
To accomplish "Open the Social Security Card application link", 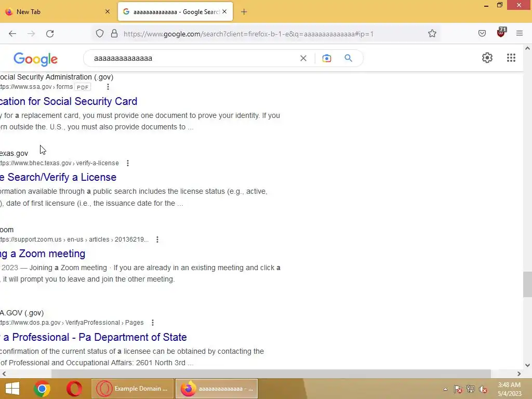I will point(69,101).
